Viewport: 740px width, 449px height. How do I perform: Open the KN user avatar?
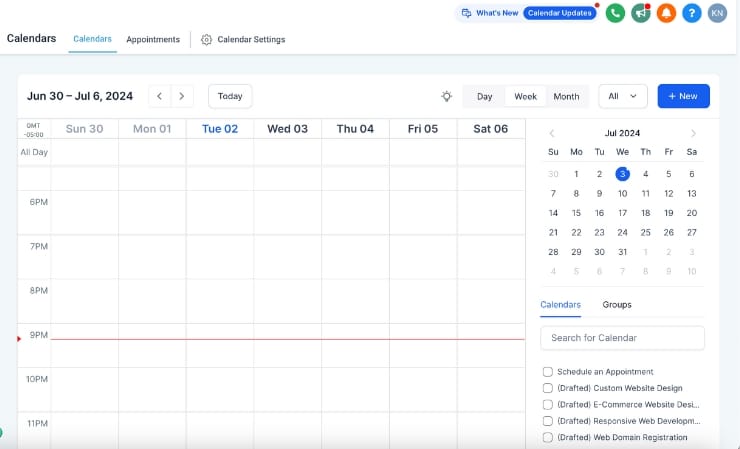pyautogui.click(x=717, y=13)
